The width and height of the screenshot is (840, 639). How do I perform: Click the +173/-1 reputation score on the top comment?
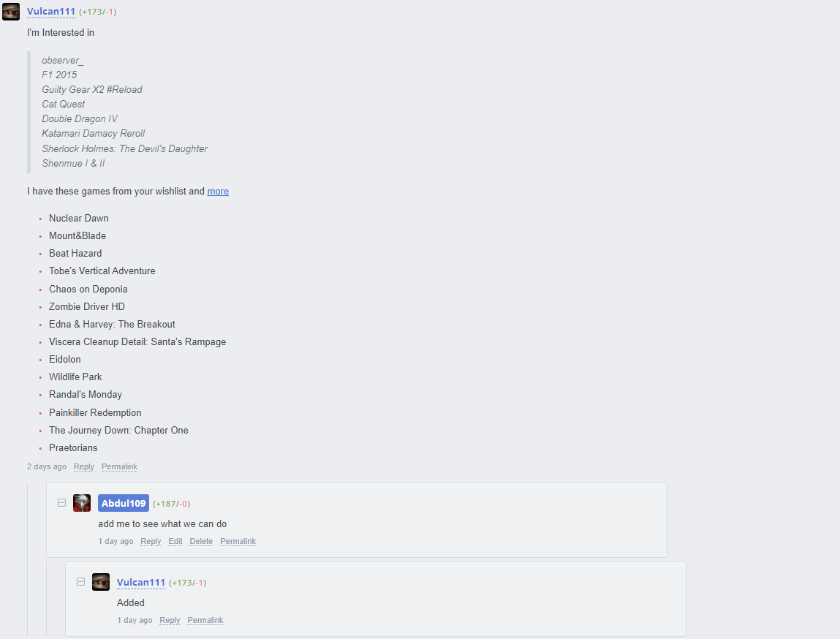(x=97, y=12)
